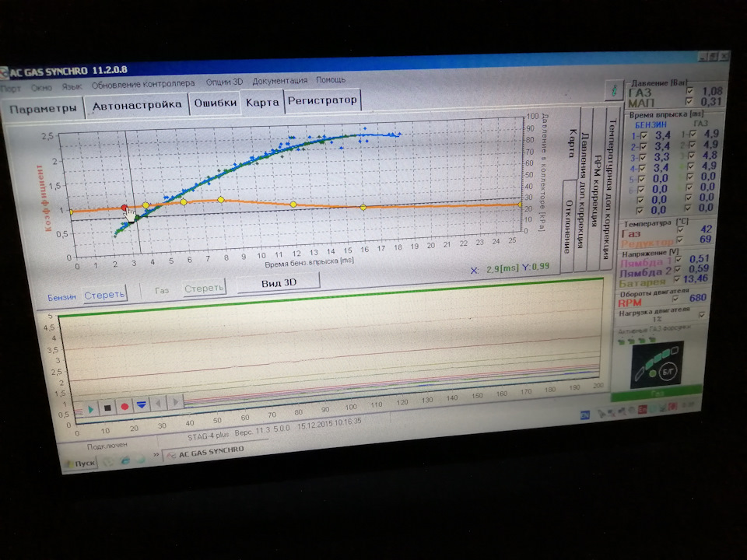Screen dimensions: 747x560
Task: Click the red En tray icon
Action: [642, 410]
